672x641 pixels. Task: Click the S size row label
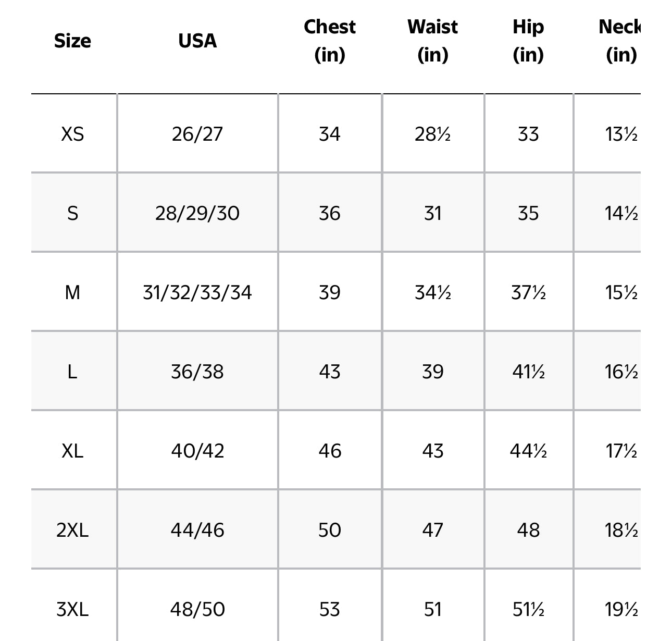[72, 213]
